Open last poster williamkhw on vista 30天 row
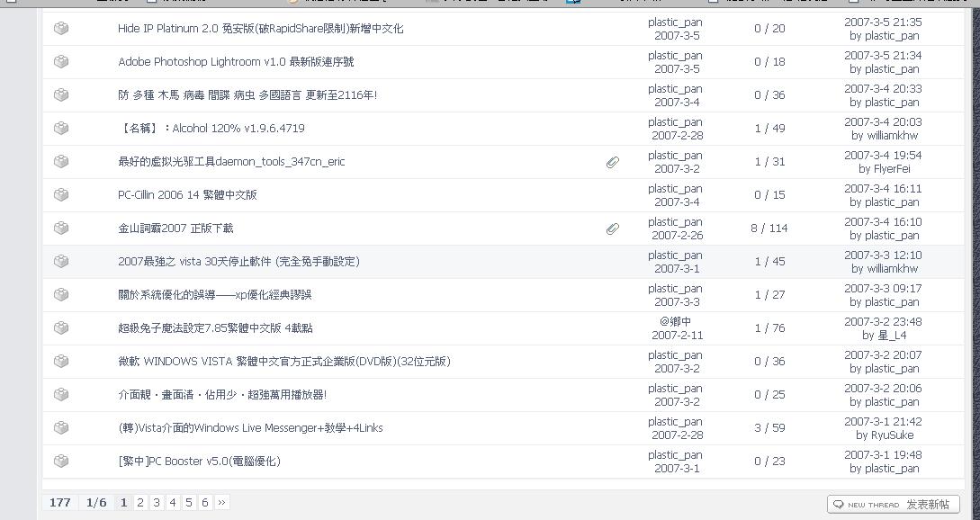980x520 pixels. pos(892,269)
